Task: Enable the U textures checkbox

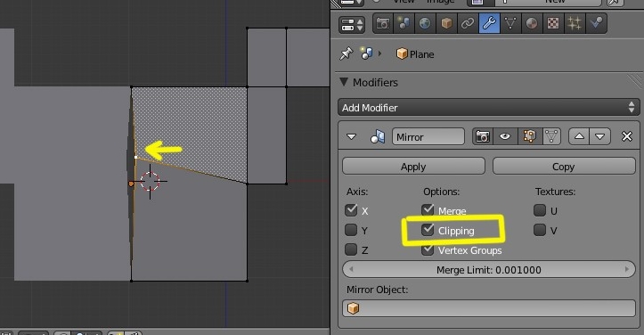Action: tap(540, 210)
